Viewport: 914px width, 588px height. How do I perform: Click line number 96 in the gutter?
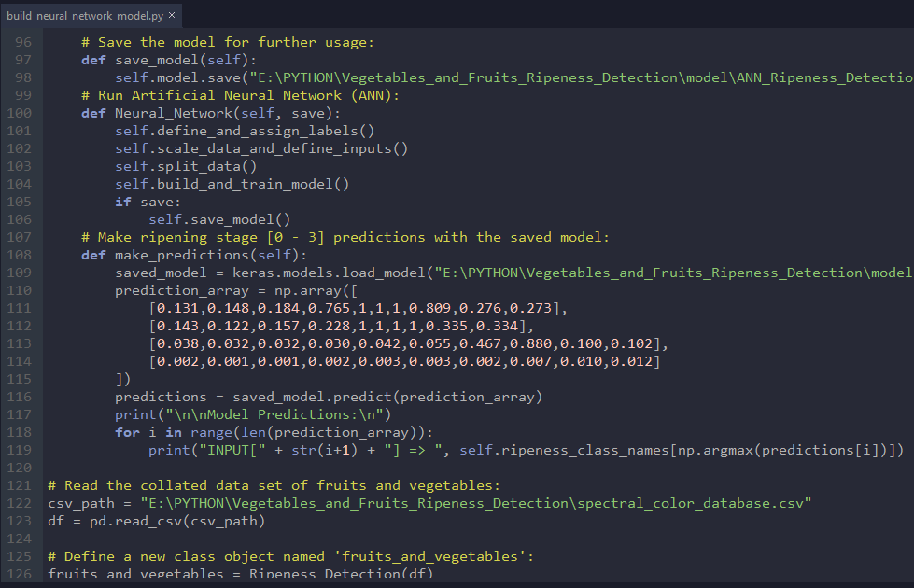(22, 41)
